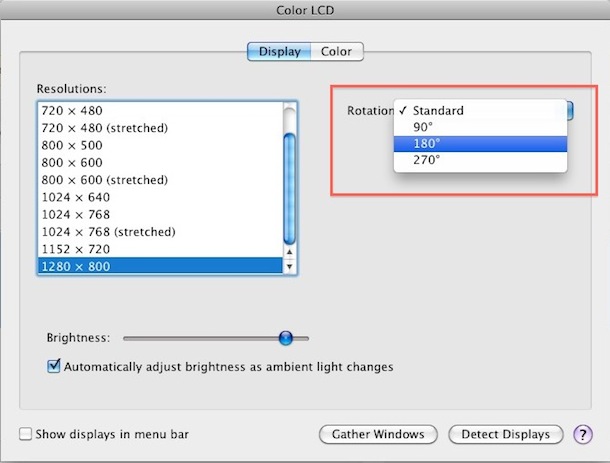
Task: Select the 1152 × 720 resolution
Action: pyautogui.click(x=161, y=249)
